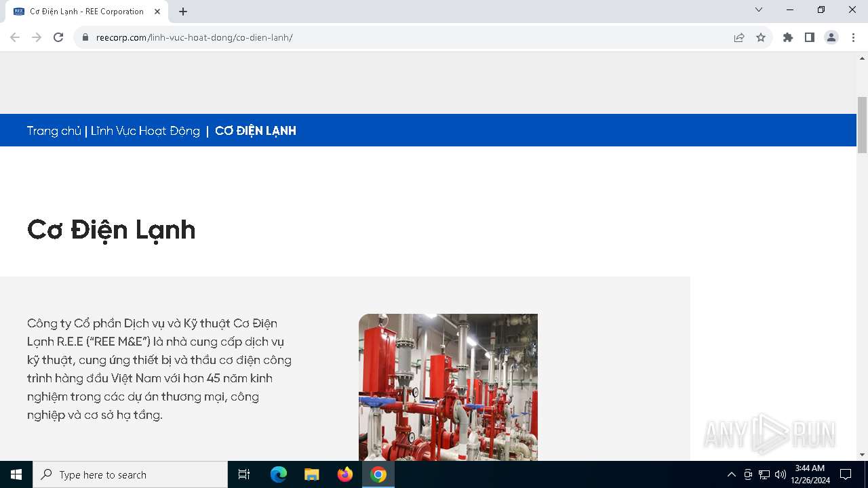
Task: Click the browser forward arrow
Action: click(37, 37)
